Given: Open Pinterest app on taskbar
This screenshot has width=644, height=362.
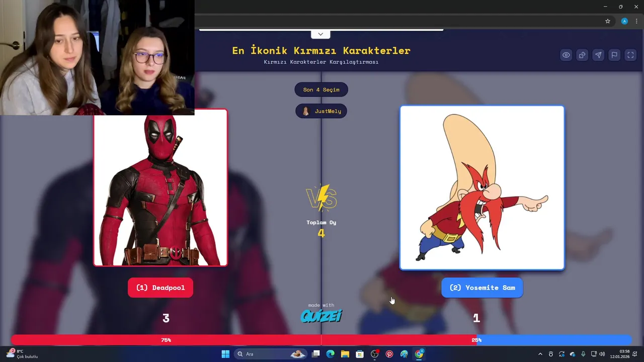Looking at the screenshot, I should click(x=389, y=354).
